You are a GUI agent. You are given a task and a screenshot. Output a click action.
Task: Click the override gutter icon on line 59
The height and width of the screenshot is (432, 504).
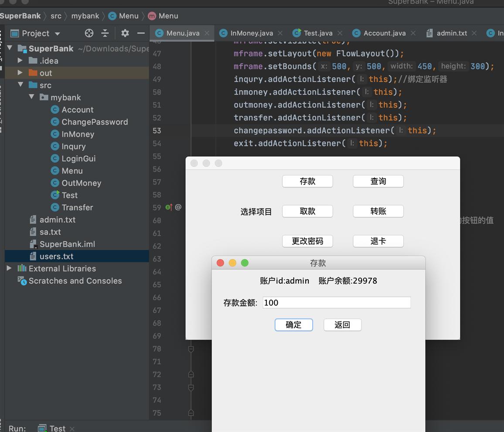169,207
